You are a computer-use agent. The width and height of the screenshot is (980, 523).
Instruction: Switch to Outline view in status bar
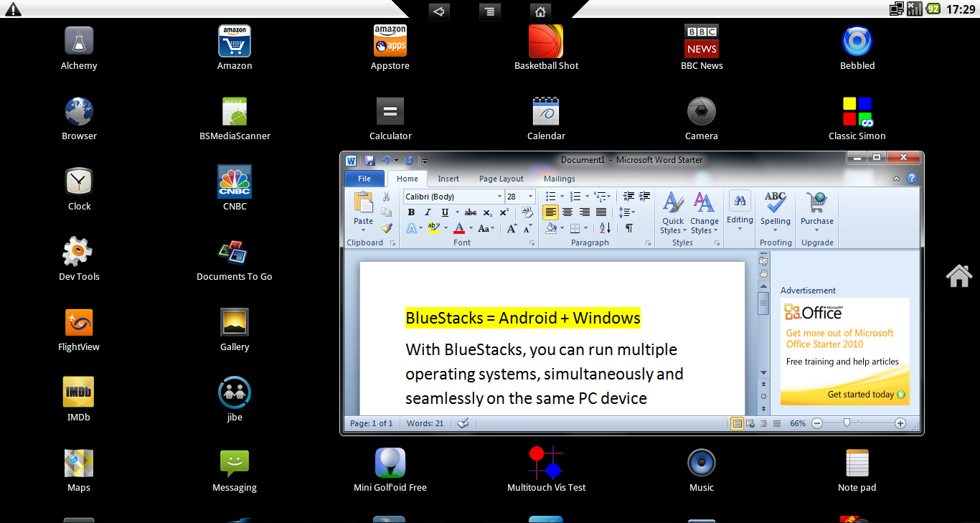(x=763, y=423)
